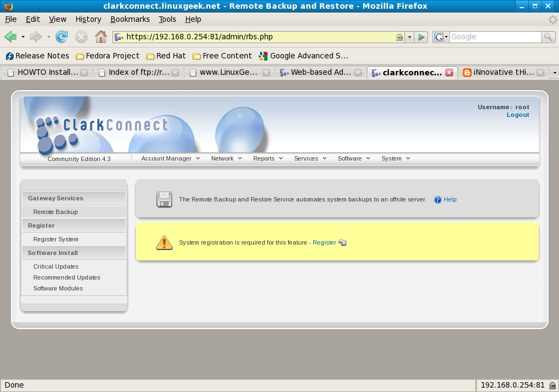
Task: Click the green Go arrow beside address bar
Action: (x=421, y=37)
